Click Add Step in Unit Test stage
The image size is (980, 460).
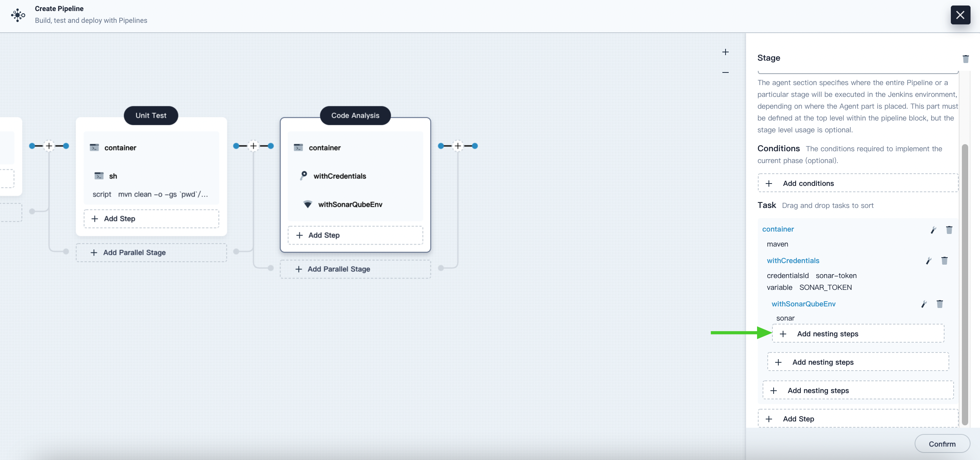point(119,218)
